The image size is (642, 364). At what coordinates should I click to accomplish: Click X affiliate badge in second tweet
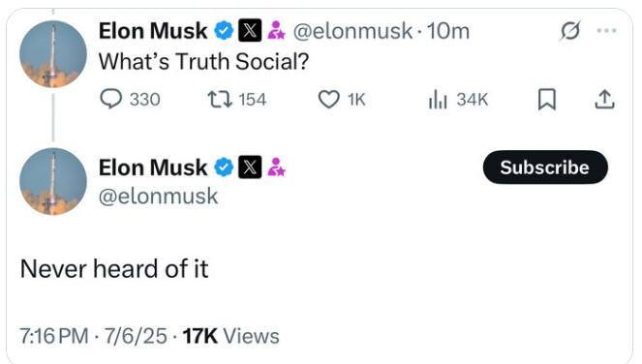[250, 167]
